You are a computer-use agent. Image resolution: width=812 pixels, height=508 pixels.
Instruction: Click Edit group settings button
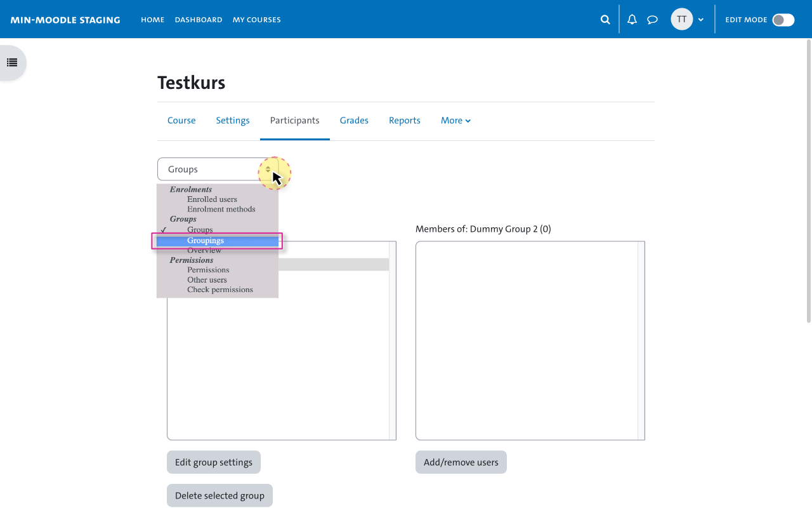[214, 462]
